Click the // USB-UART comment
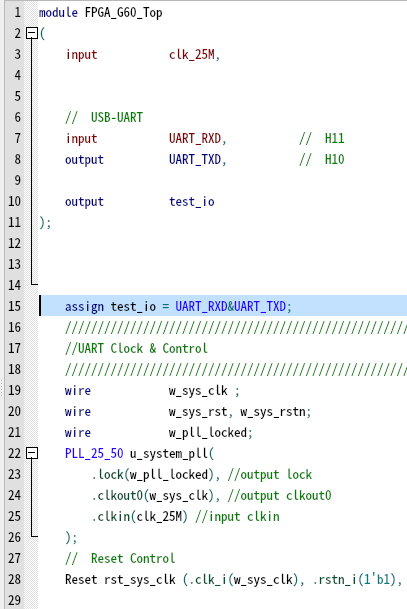Screen dimensions: 407x609 (x=104, y=117)
